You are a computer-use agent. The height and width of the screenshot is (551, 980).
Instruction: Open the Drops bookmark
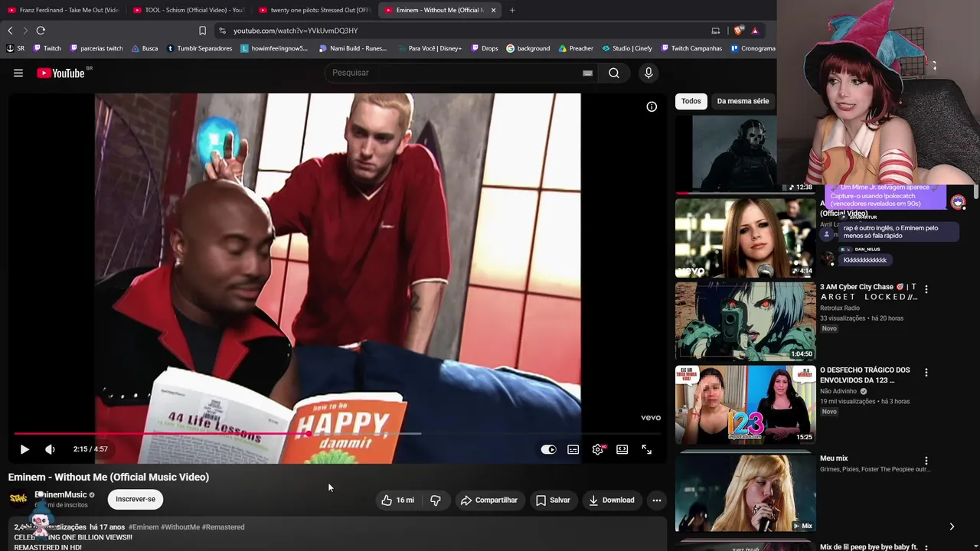tap(485, 48)
